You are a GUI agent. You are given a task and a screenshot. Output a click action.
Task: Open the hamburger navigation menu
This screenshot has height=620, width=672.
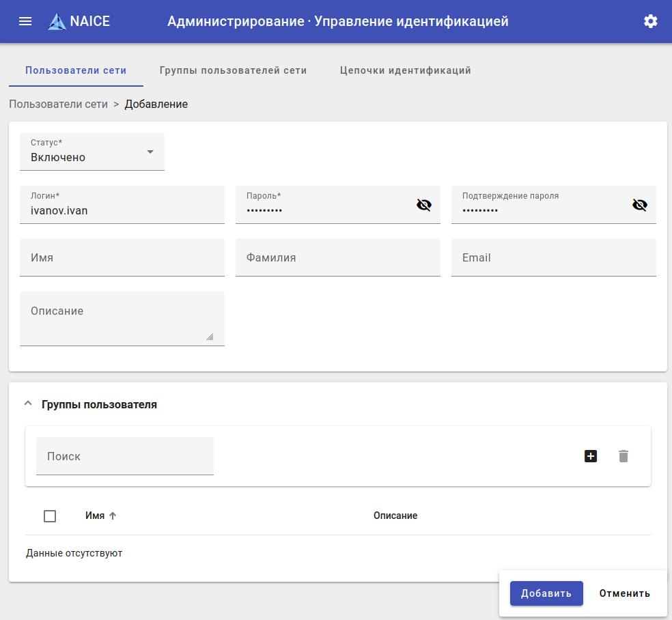click(25, 21)
